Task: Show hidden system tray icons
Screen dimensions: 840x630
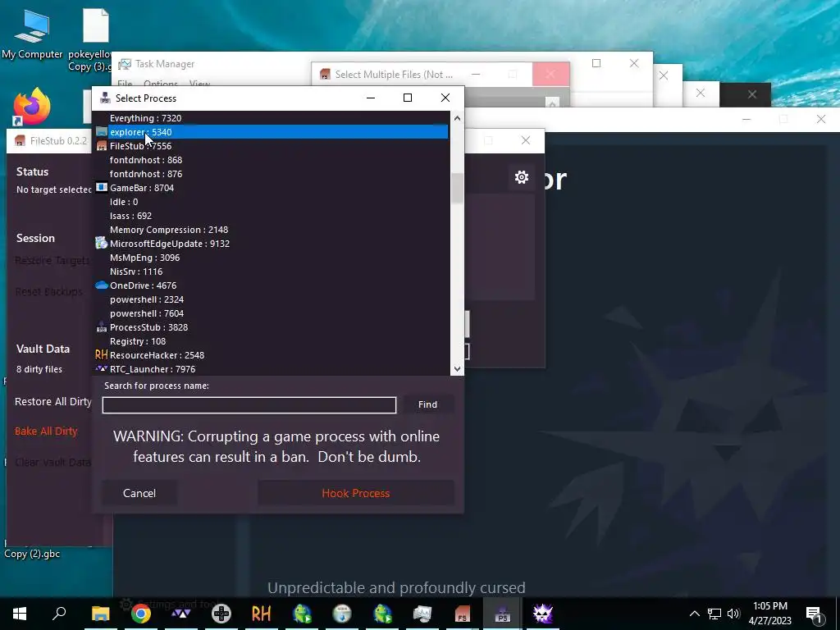Action: point(694,614)
